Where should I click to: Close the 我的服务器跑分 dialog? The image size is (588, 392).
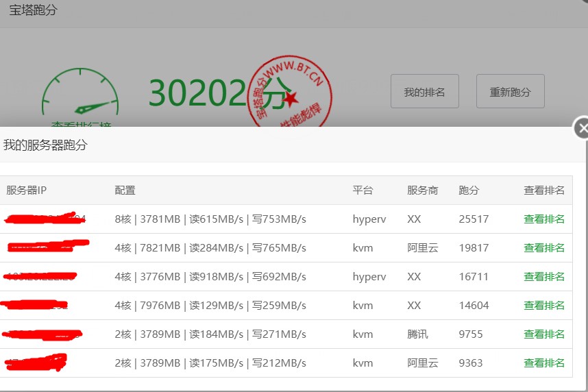[582, 128]
